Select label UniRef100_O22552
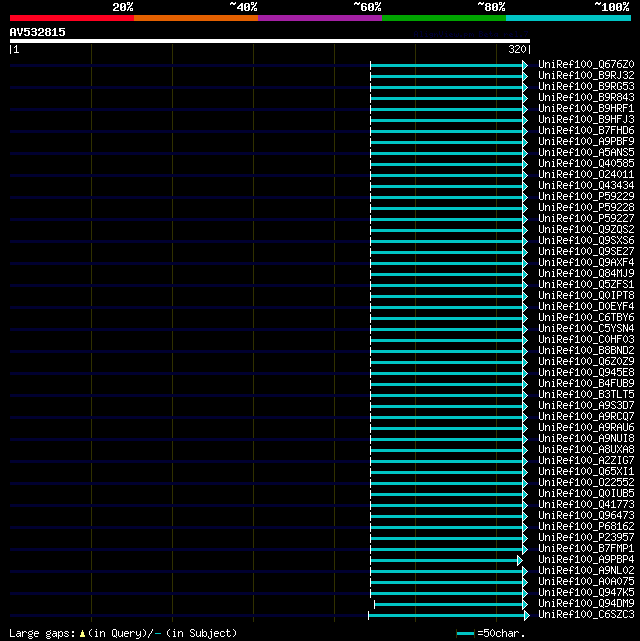This screenshot has width=640, height=641. (586, 482)
